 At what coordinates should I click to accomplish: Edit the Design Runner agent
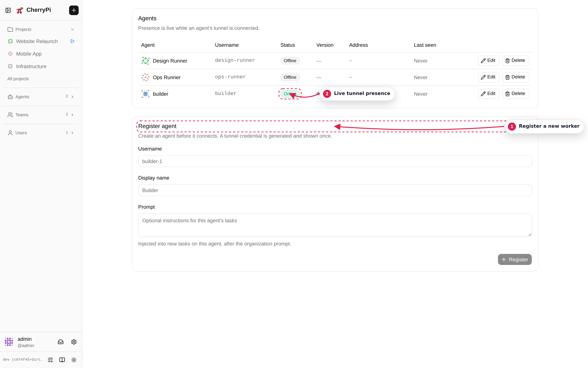pos(488,61)
